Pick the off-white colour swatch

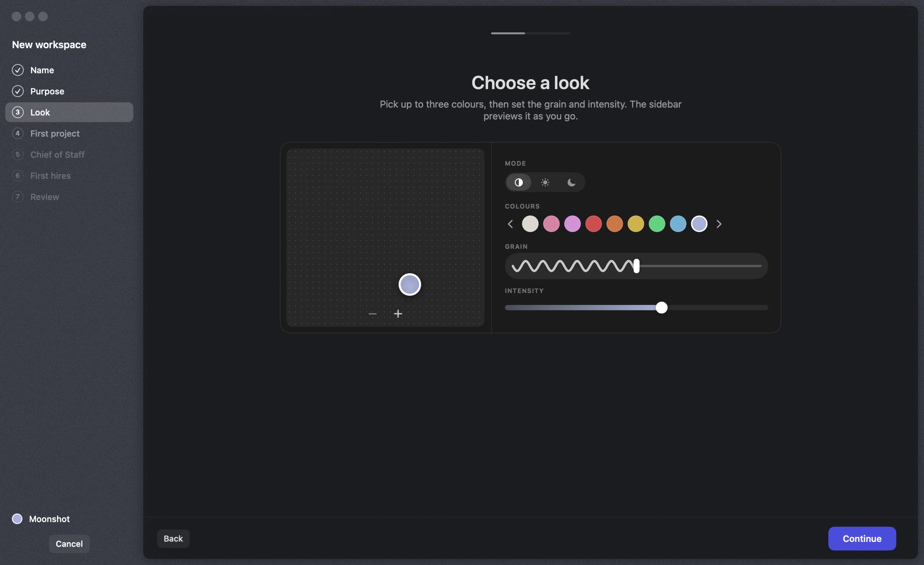click(x=530, y=224)
